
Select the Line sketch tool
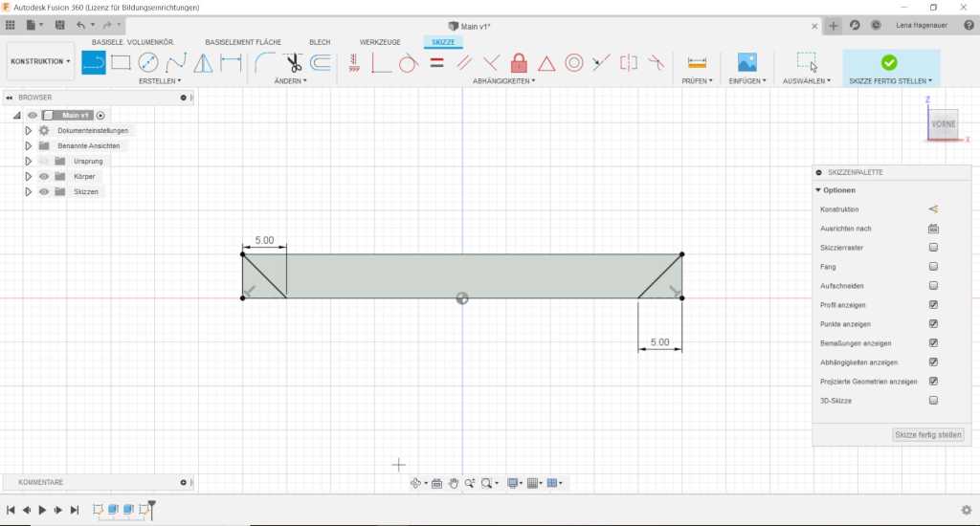coord(94,62)
